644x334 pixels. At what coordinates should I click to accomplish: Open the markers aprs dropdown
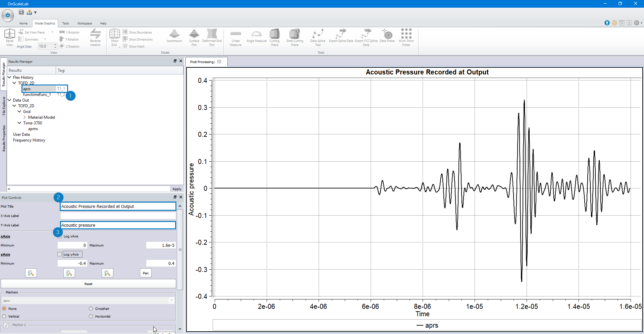point(171,300)
